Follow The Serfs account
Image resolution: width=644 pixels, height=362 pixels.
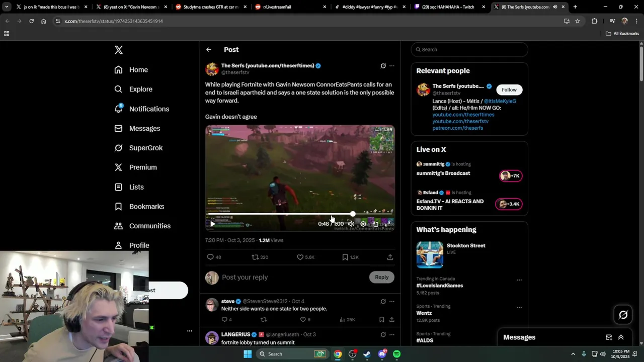(x=509, y=89)
